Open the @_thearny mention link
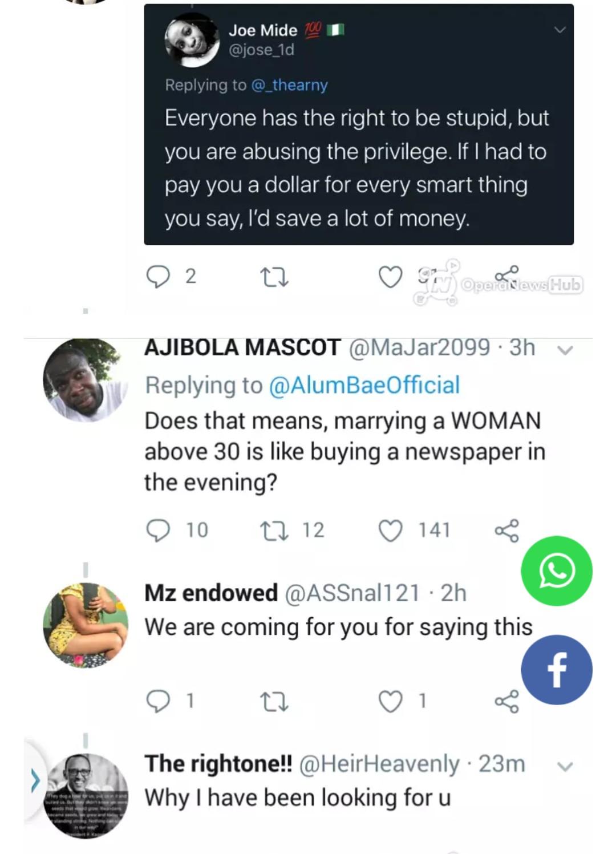 pyautogui.click(x=290, y=85)
